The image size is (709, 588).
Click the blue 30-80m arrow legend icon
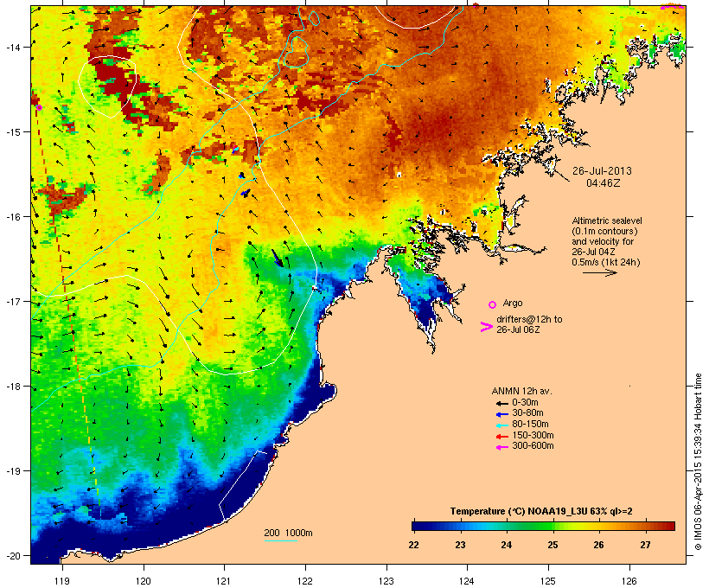pos(501,414)
